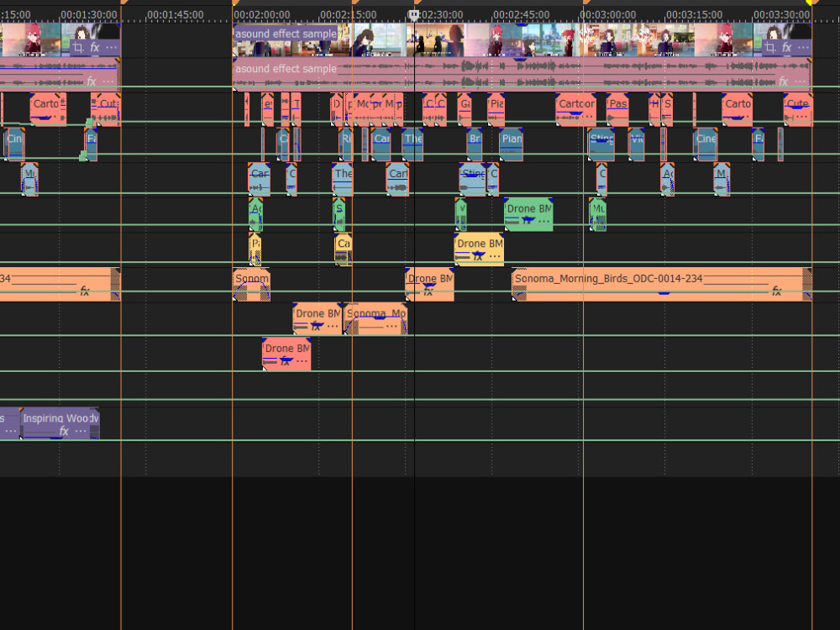Click the playhead cursor handle on ruler

413,15
